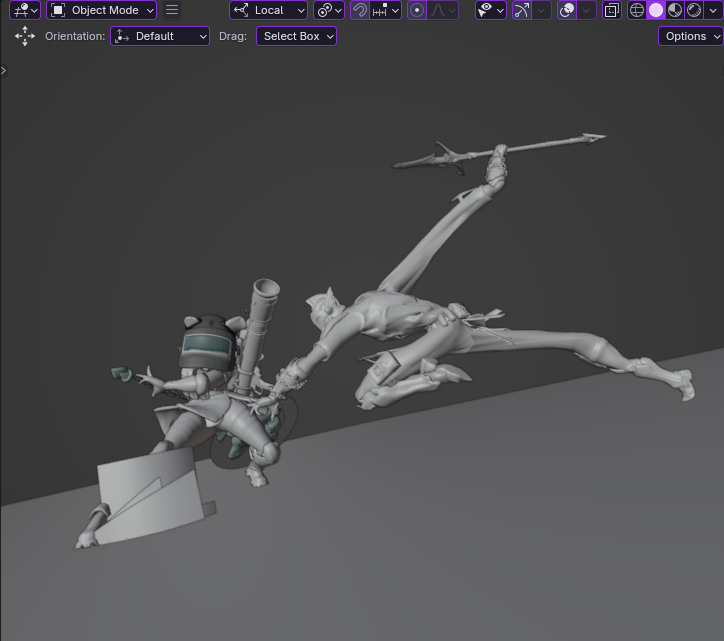Expand the collapsed left toolbar arrow

pos(3,71)
